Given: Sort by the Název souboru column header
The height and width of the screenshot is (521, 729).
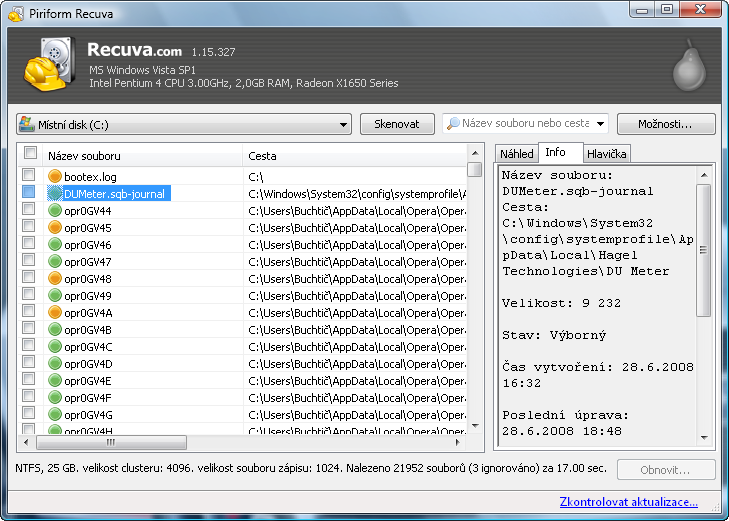Looking at the screenshot, I should 143,156.
